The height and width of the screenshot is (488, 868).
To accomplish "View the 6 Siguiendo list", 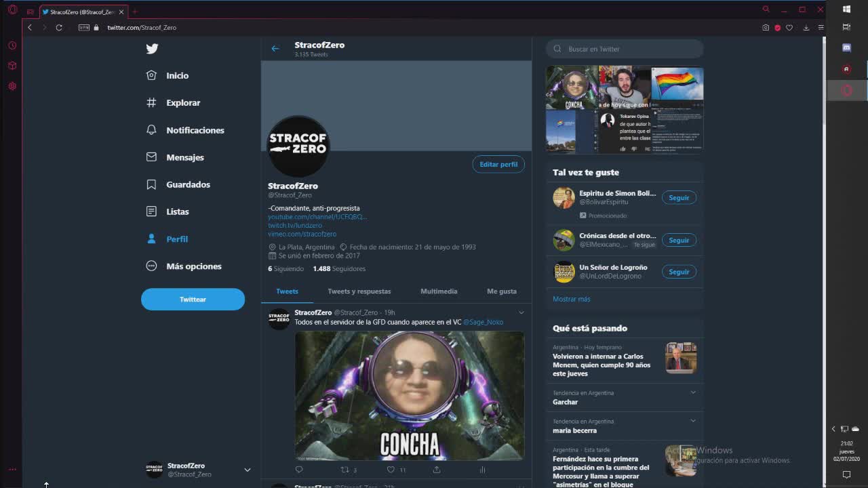I will [285, 269].
